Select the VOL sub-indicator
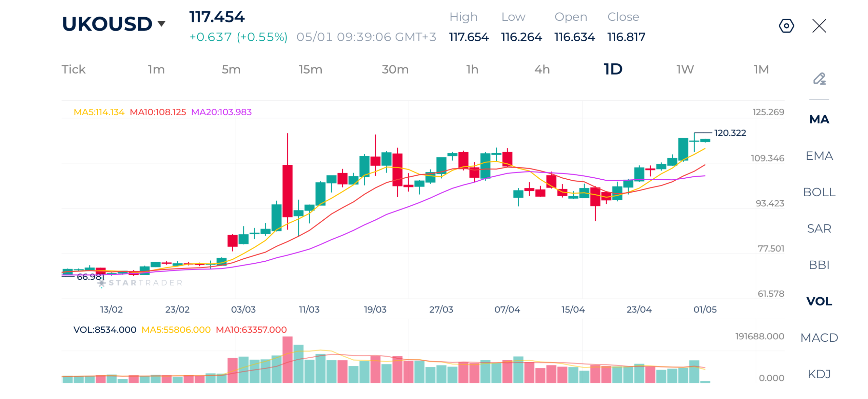The height and width of the screenshot is (399, 868). tap(819, 301)
